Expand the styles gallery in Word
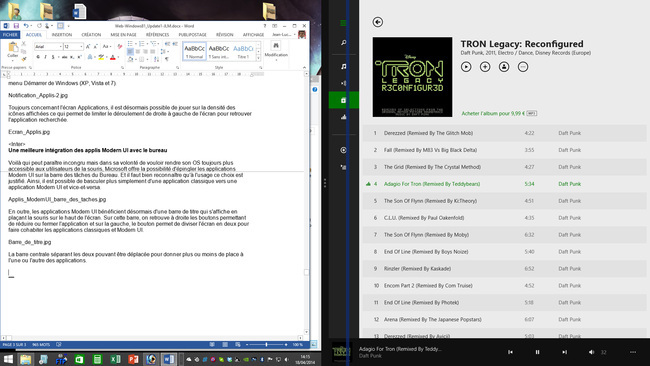Image resolution: width=650 pixels, height=366 pixels. [258, 58]
